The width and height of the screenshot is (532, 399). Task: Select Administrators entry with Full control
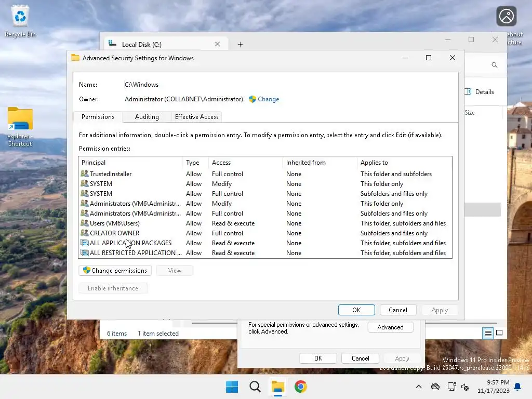coord(265,214)
